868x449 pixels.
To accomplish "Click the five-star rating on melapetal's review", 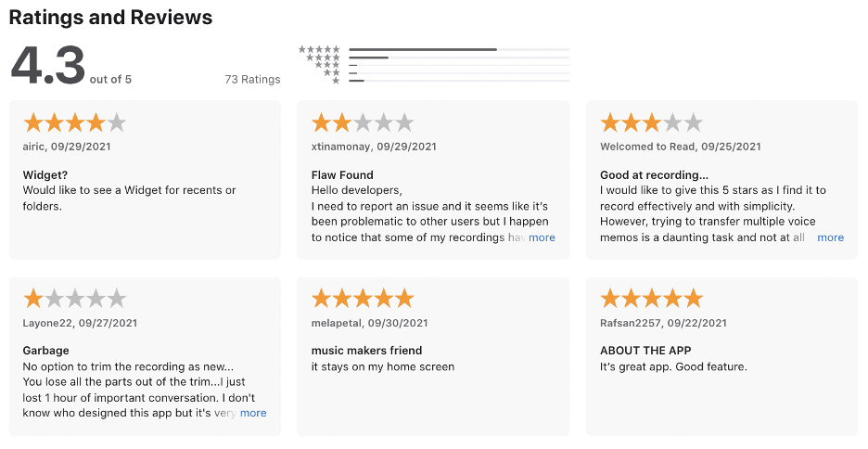I will (363, 299).
